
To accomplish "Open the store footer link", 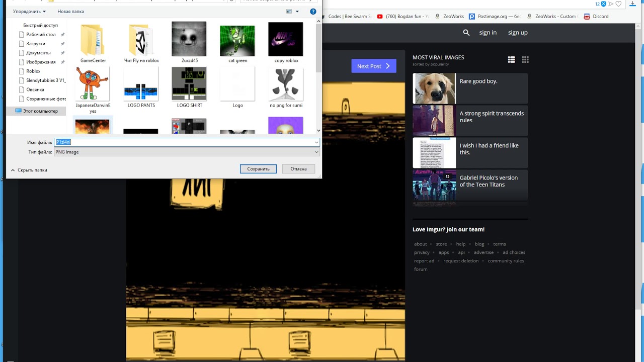I will [441, 244].
